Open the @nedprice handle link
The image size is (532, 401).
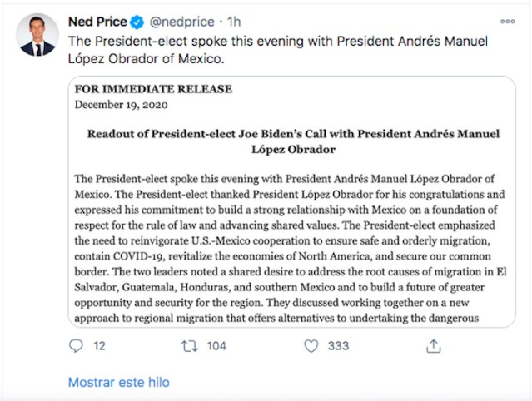[181, 20]
